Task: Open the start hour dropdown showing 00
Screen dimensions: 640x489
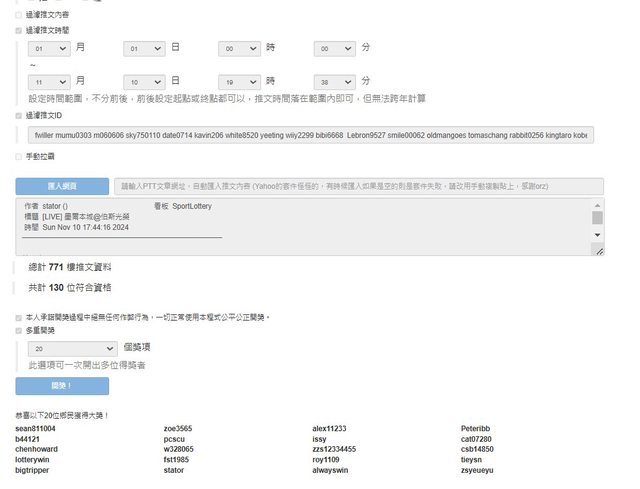Action: click(240, 48)
